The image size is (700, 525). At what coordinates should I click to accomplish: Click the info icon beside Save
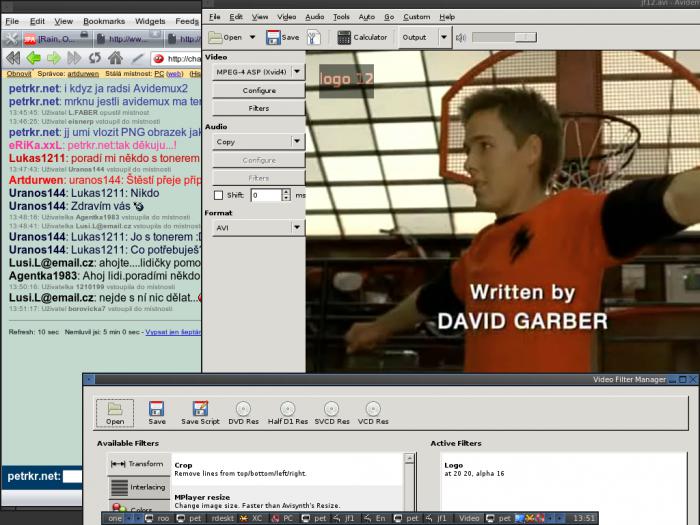pyautogui.click(x=314, y=38)
